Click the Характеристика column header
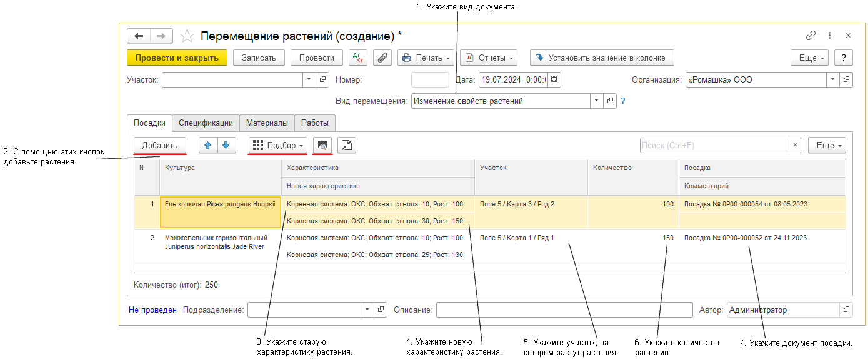This screenshot has height=359, width=868. coord(378,168)
